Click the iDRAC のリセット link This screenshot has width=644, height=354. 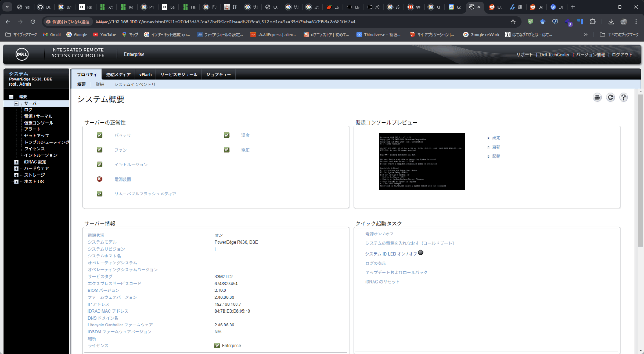(383, 282)
